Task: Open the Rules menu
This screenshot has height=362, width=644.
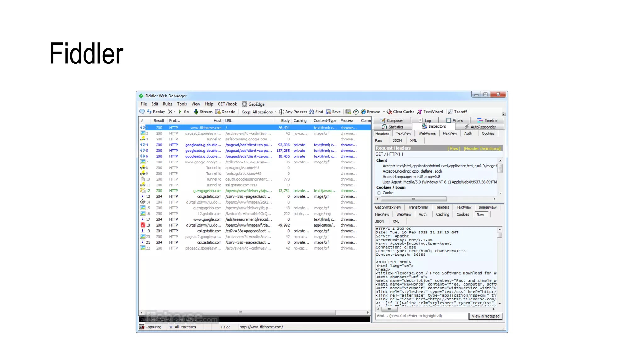Action: (x=167, y=104)
